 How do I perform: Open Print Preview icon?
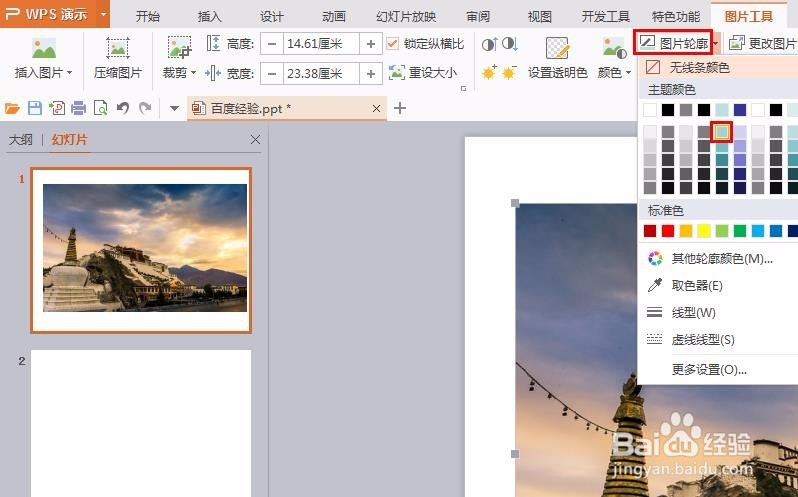100,108
